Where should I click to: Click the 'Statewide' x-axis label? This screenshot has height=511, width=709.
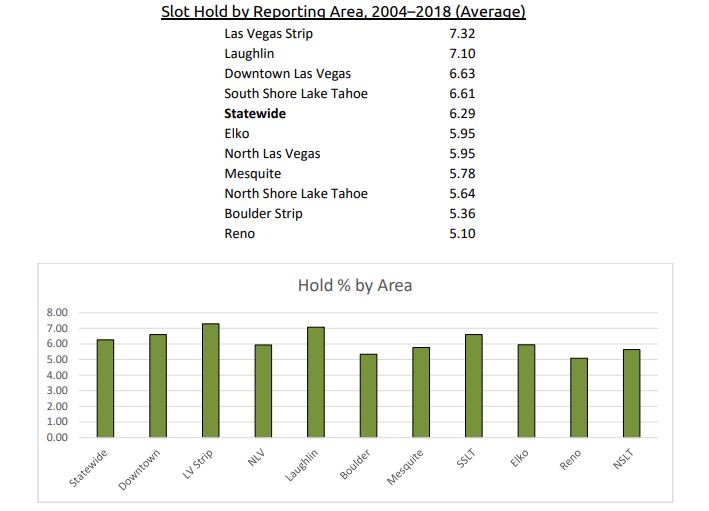89,468
